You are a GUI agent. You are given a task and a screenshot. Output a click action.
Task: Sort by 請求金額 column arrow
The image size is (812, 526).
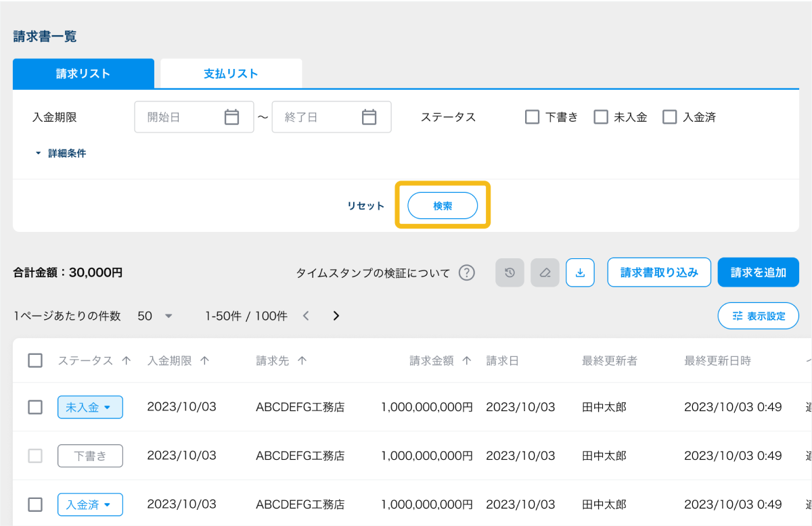tap(466, 361)
